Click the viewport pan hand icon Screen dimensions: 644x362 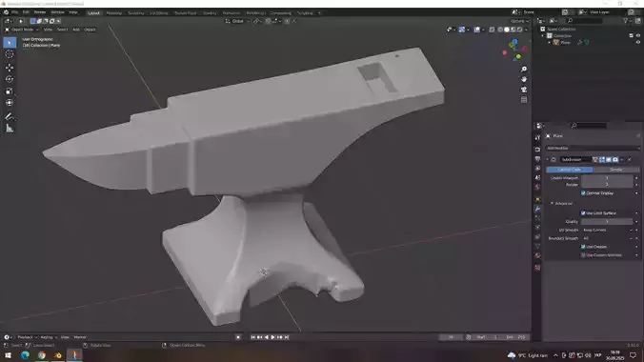click(524, 79)
